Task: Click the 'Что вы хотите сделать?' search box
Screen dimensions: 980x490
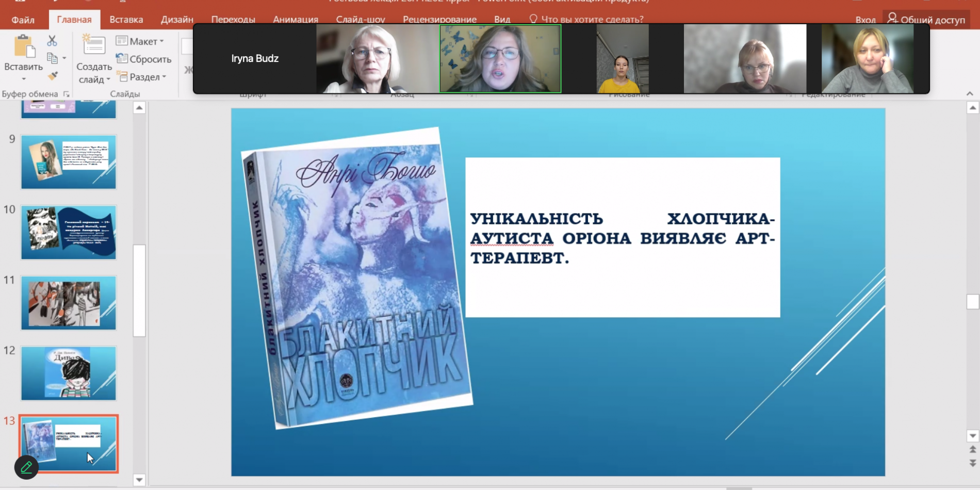Action: [586, 20]
